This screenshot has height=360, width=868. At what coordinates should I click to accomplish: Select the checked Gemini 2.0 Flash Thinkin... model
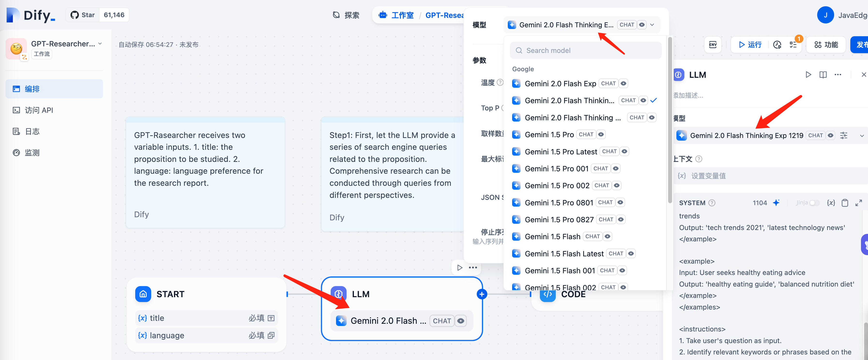585,100
